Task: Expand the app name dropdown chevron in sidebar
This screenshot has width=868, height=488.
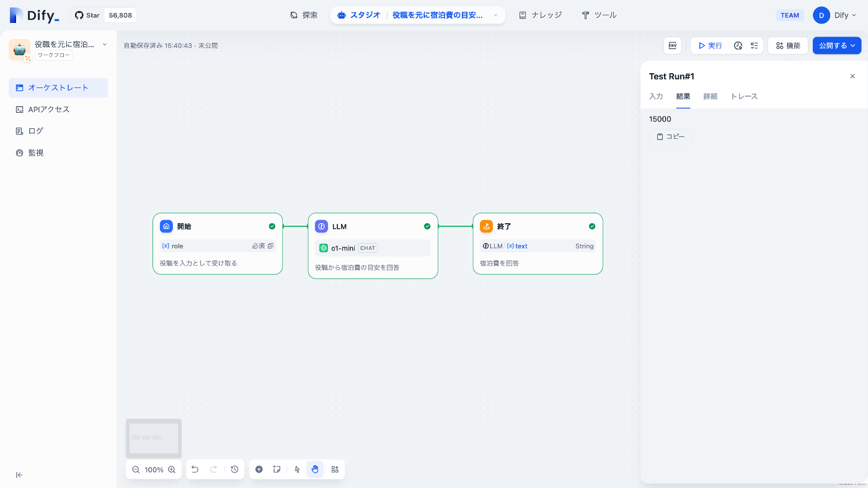Action: 104,45
